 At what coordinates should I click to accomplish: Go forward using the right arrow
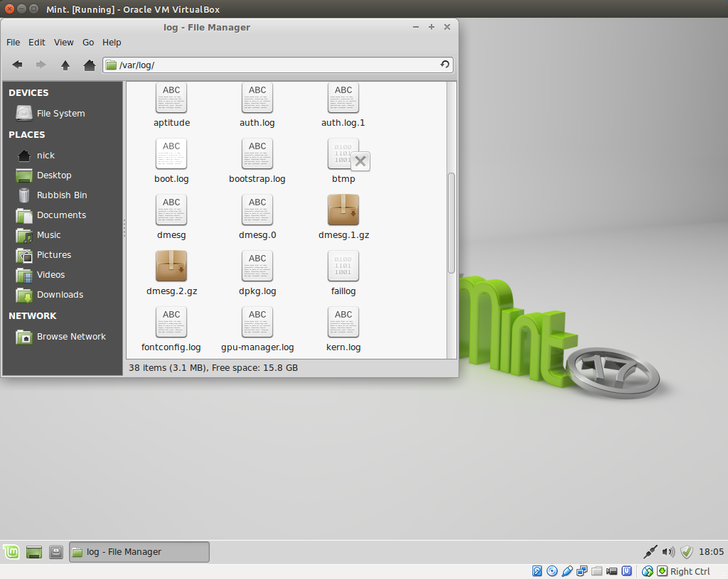click(x=41, y=65)
